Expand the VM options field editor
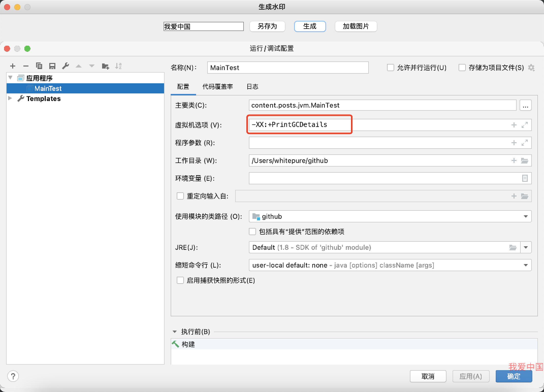 click(x=525, y=125)
